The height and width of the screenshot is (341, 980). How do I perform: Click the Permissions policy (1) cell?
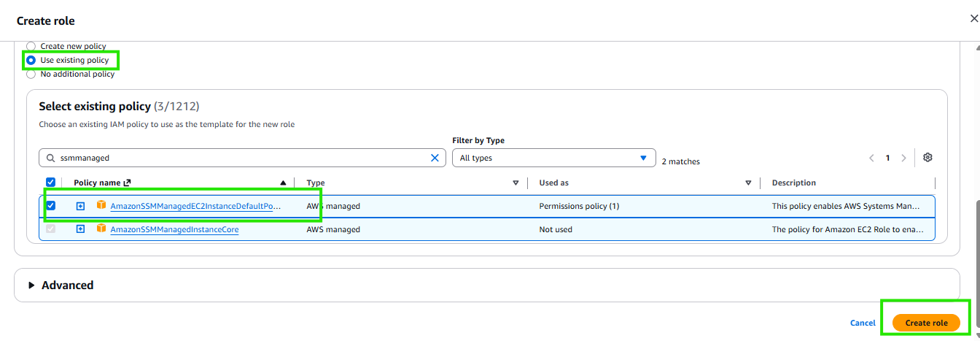[579, 206]
